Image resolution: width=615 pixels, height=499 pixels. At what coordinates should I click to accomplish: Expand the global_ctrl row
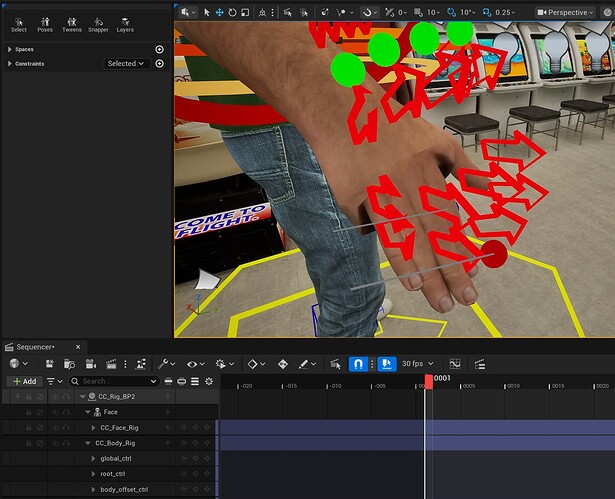pyautogui.click(x=93, y=458)
